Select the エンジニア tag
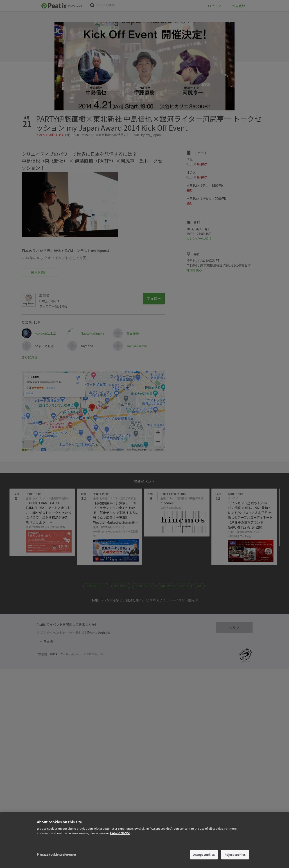This screenshot has width=289, height=868. 121,586
